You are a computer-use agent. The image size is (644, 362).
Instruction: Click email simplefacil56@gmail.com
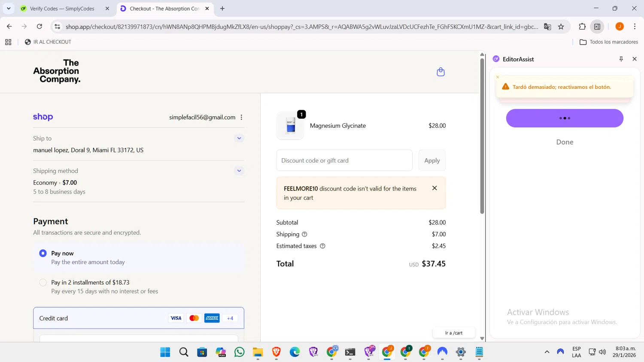coord(202,117)
